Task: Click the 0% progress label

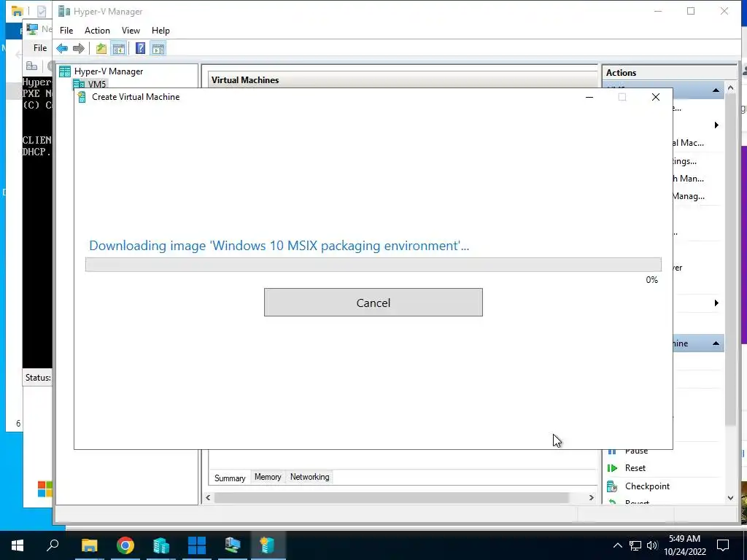Action: coord(651,280)
